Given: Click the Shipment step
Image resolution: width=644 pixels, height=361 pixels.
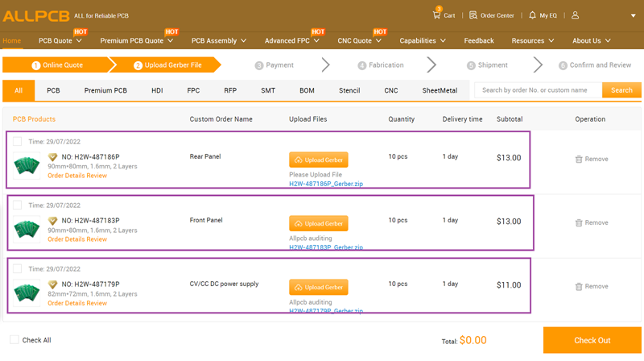Looking at the screenshot, I should [x=487, y=65].
